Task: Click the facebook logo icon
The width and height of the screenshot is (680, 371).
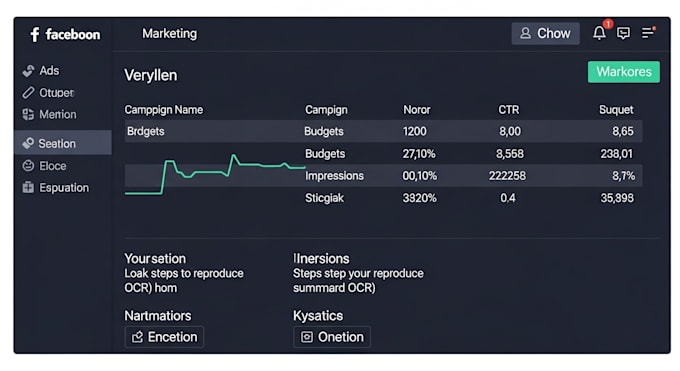Action: coord(35,34)
